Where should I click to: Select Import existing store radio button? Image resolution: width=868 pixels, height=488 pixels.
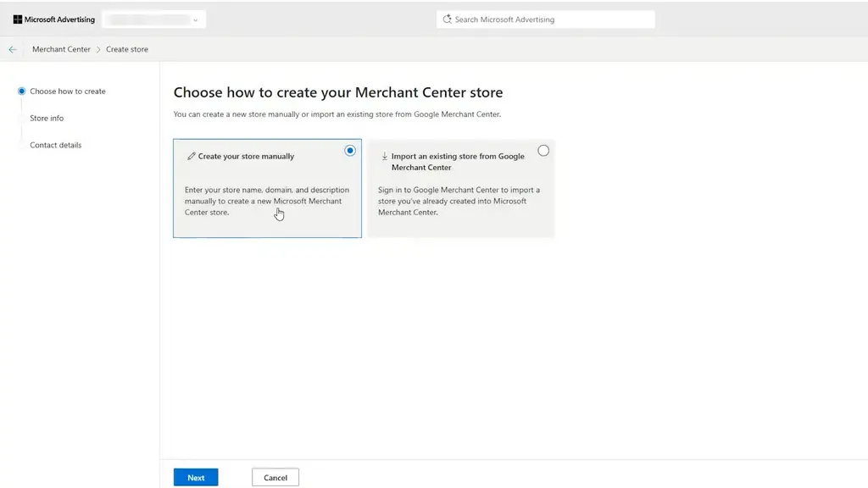(x=543, y=151)
